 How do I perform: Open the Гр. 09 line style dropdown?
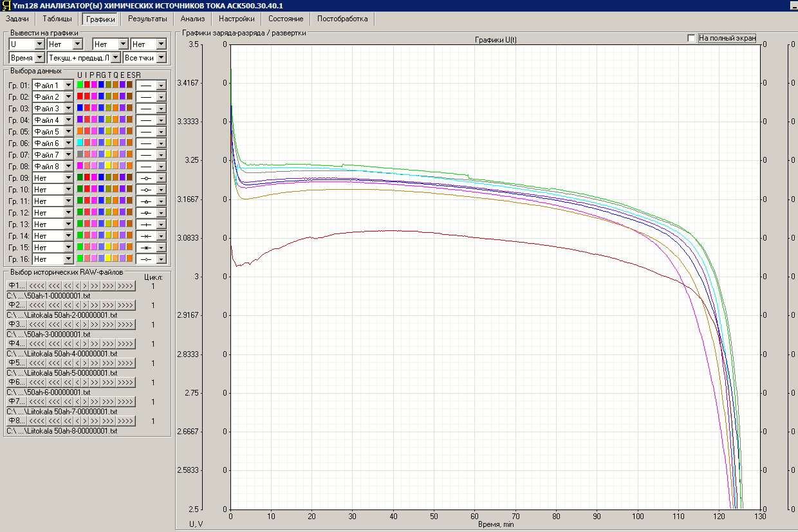(x=151, y=178)
